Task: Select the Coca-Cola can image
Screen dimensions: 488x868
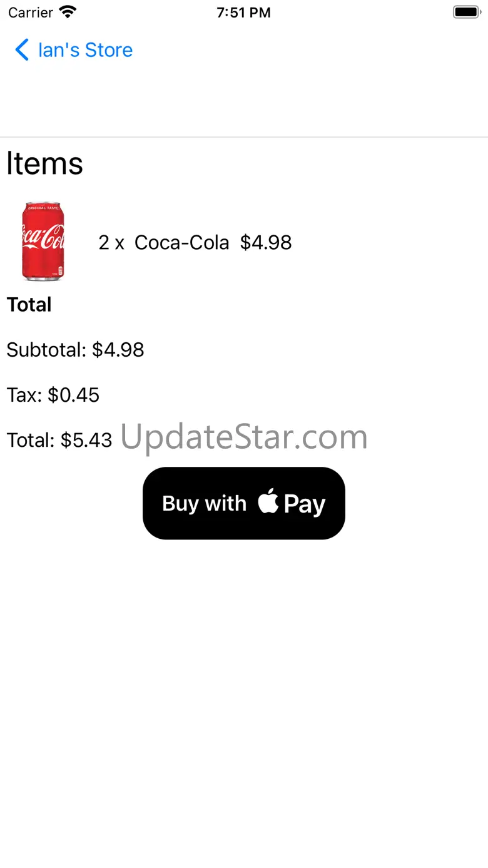Action: coord(43,242)
